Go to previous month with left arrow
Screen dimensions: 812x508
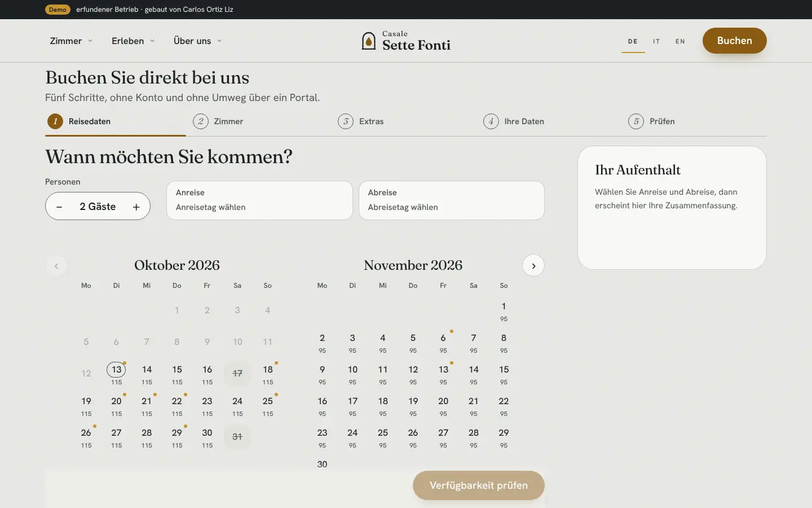click(x=56, y=266)
